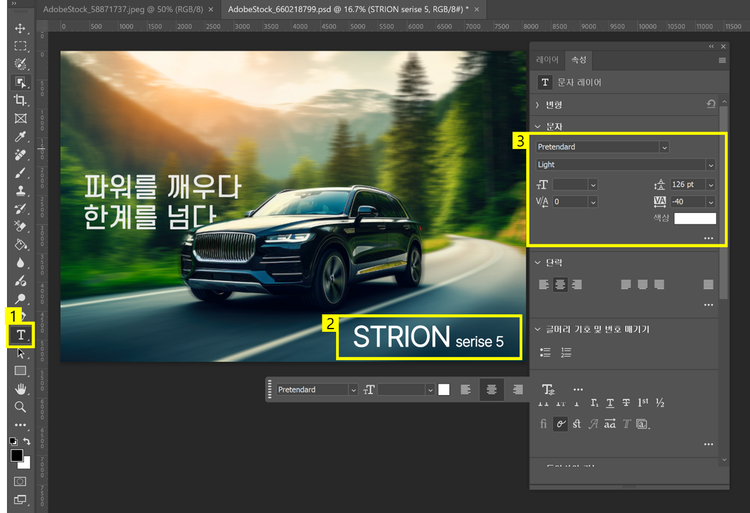Open the Light font style dropdown
The image size is (750, 513).
point(710,165)
